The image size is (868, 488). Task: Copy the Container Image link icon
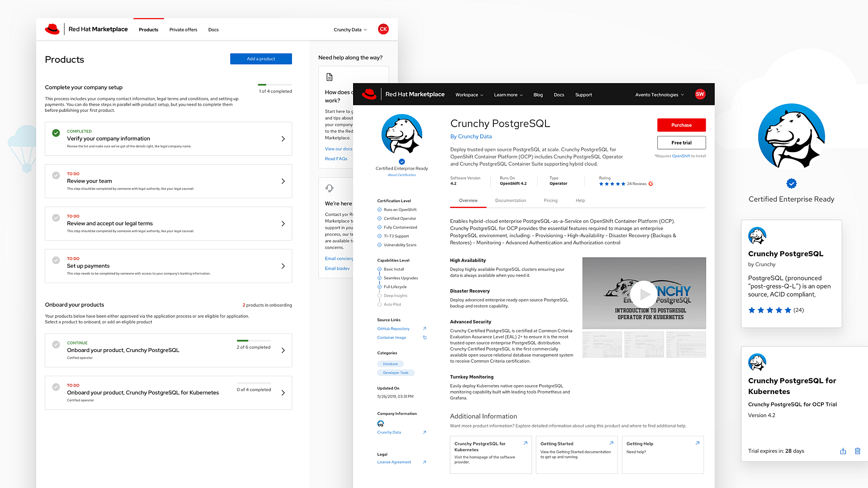[x=425, y=338]
